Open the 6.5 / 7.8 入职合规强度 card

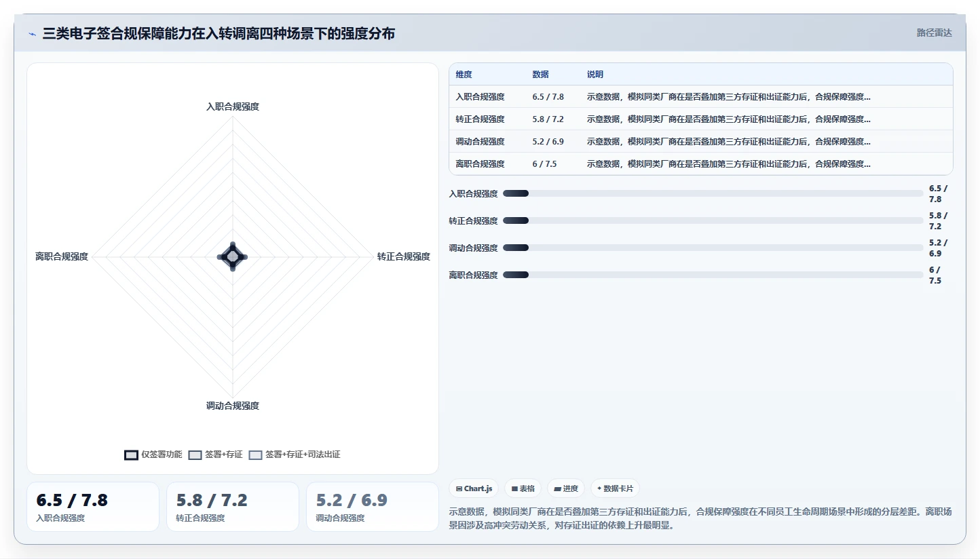(93, 507)
